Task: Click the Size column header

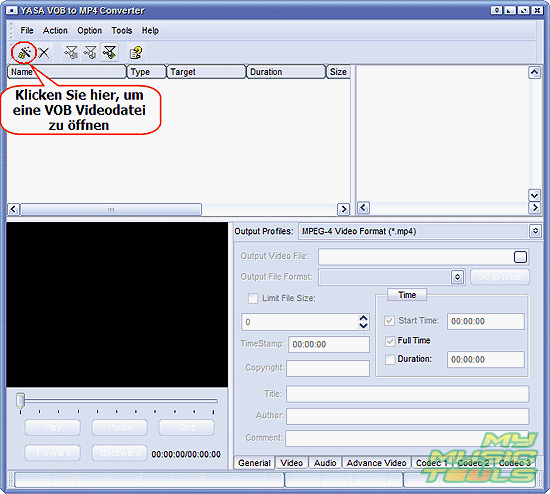Action: [x=338, y=72]
